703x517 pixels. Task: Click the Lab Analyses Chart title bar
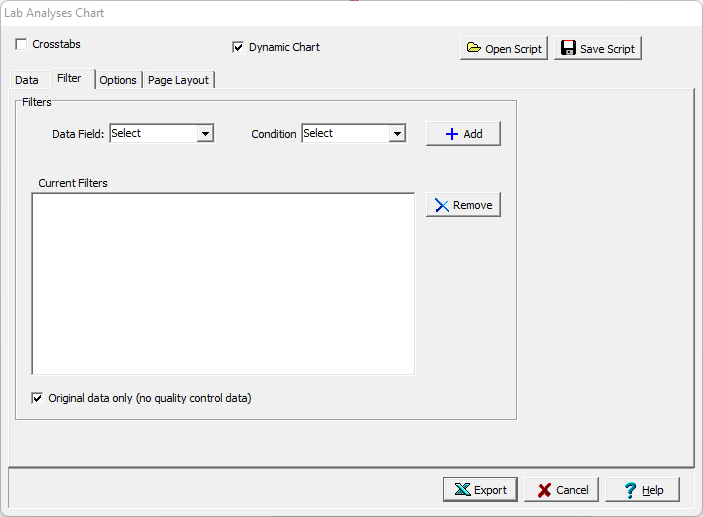300,13
